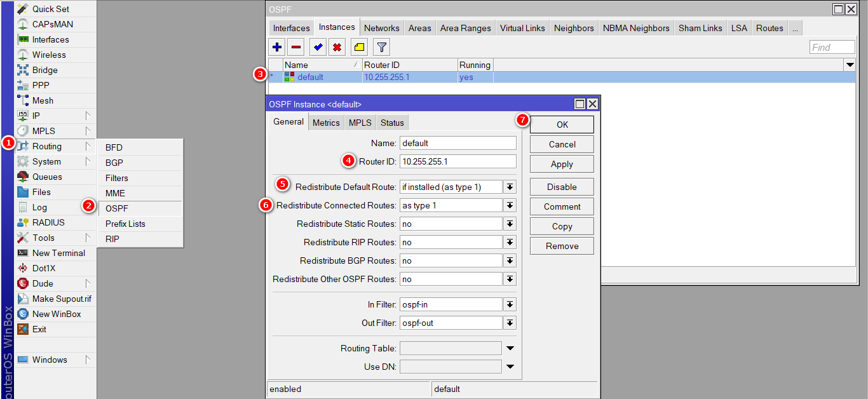Expand the Use DN field arrow
This screenshot has width=868, height=399.
[x=510, y=367]
